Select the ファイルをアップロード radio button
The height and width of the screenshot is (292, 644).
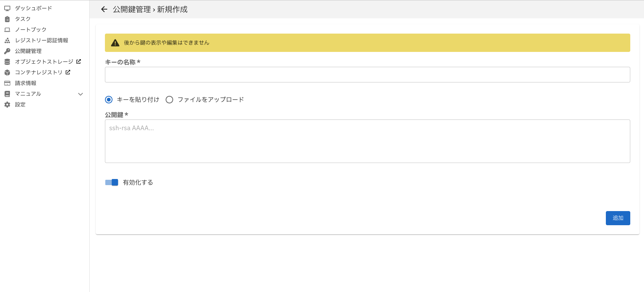(x=169, y=100)
